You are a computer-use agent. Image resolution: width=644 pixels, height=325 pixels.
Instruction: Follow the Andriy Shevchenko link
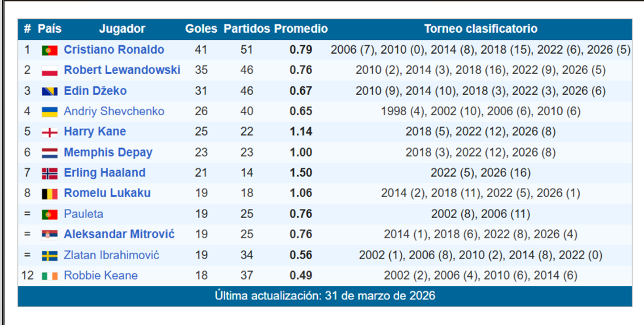point(114,111)
